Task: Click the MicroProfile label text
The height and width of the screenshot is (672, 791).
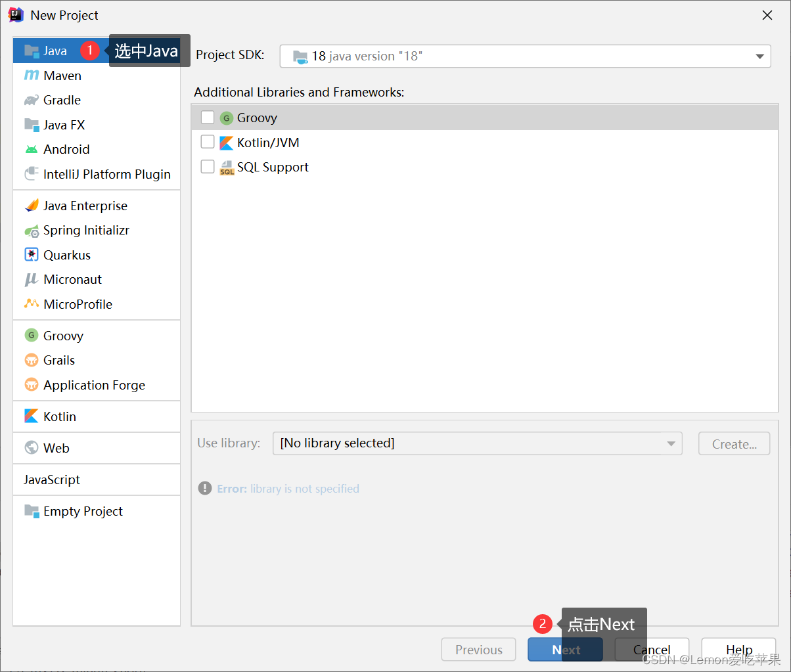Action: (x=78, y=304)
